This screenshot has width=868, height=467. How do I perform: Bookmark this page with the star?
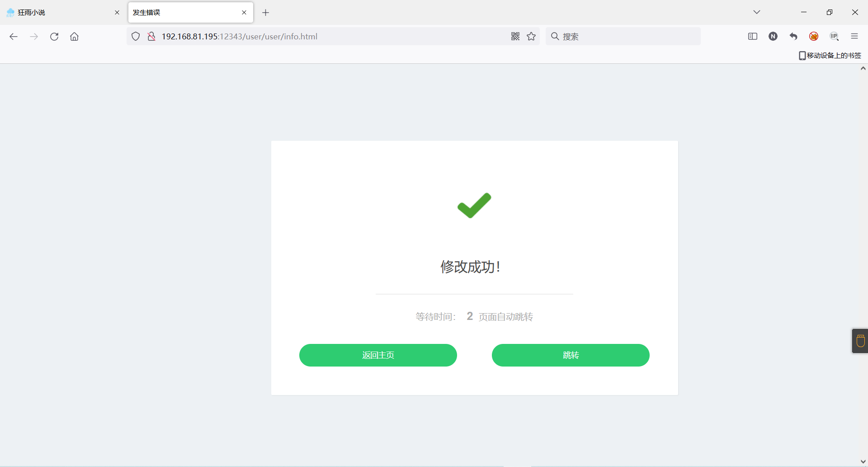[x=531, y=37]
